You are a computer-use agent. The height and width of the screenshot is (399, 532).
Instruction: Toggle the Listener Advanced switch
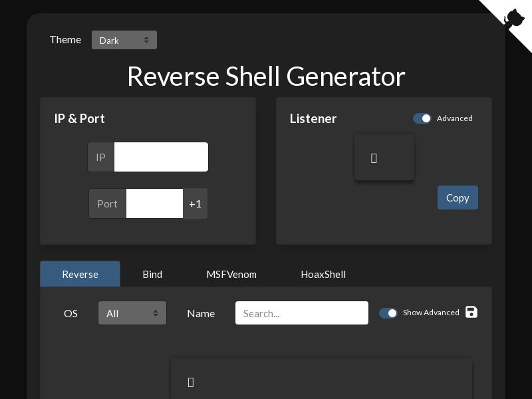tap(422, 118)
